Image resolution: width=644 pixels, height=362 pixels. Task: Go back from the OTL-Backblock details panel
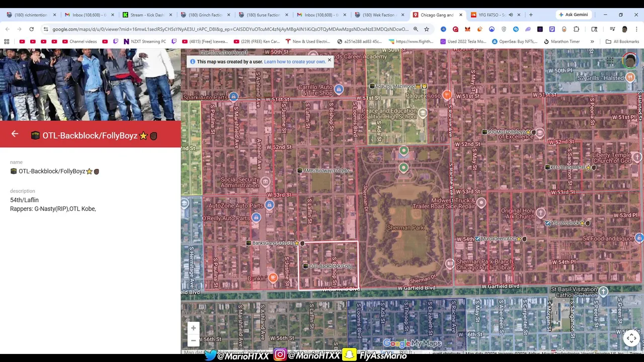(x=15, y=134)
